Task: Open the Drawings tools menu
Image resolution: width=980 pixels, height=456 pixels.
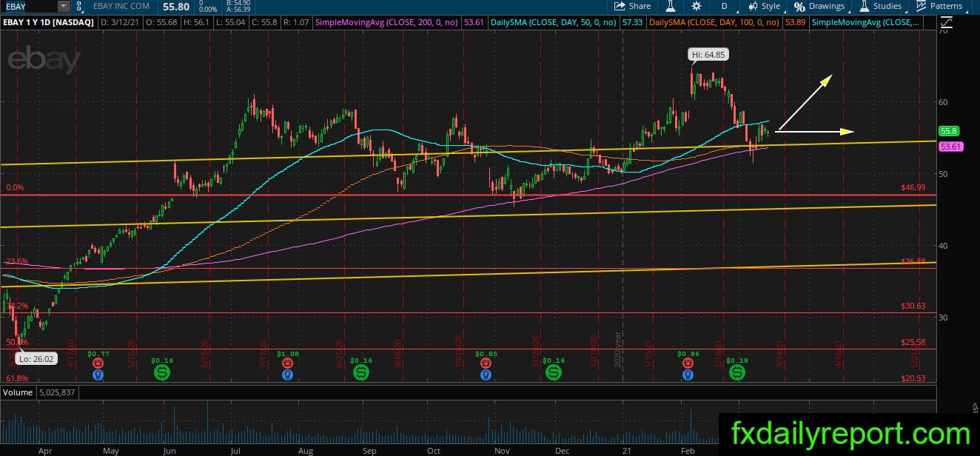Action: (819, 6)
